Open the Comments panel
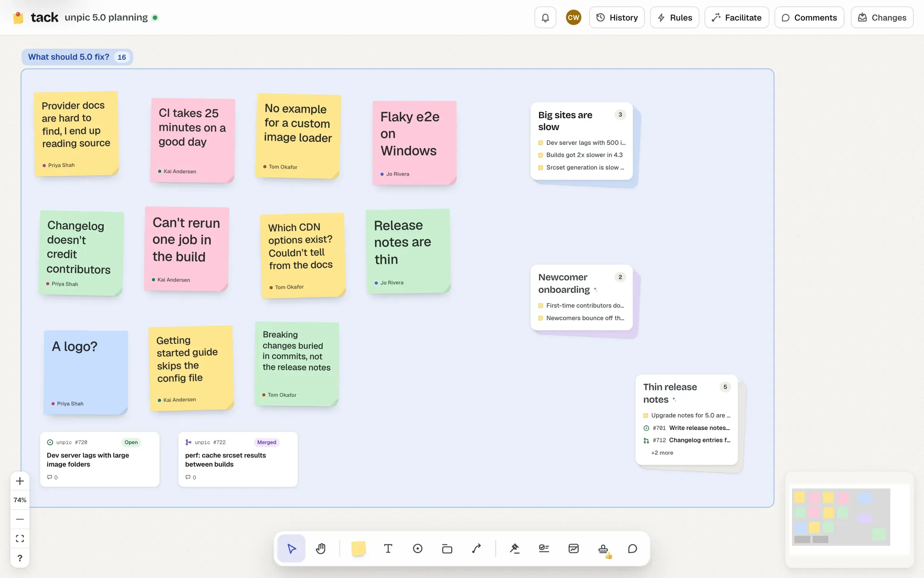The image size is (924, 578). click(809, 17)
